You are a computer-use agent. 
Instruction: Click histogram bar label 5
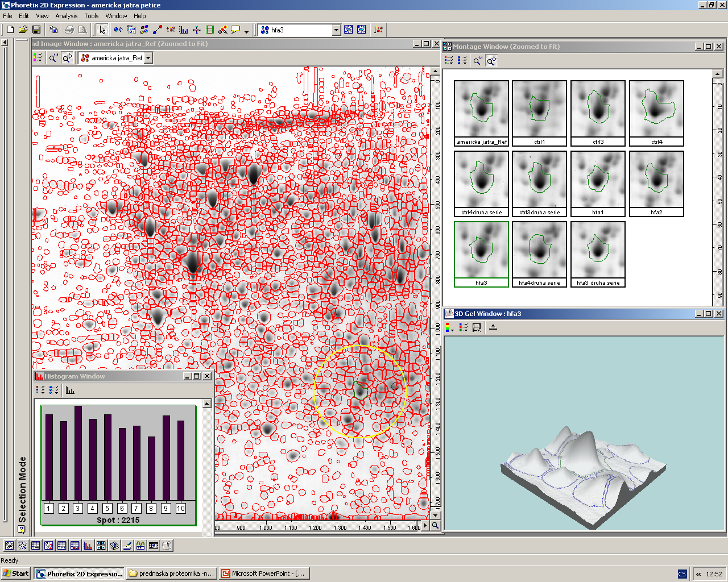(107, 508)
